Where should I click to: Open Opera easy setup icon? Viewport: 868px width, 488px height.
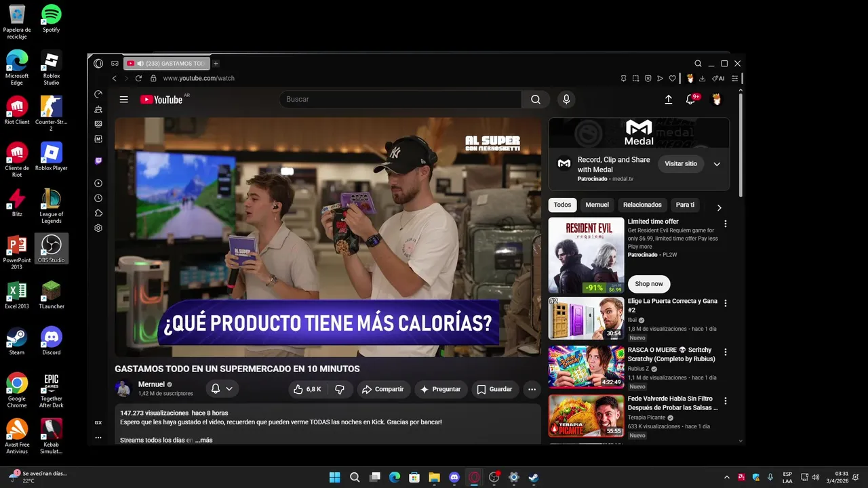tap(734, 79)
